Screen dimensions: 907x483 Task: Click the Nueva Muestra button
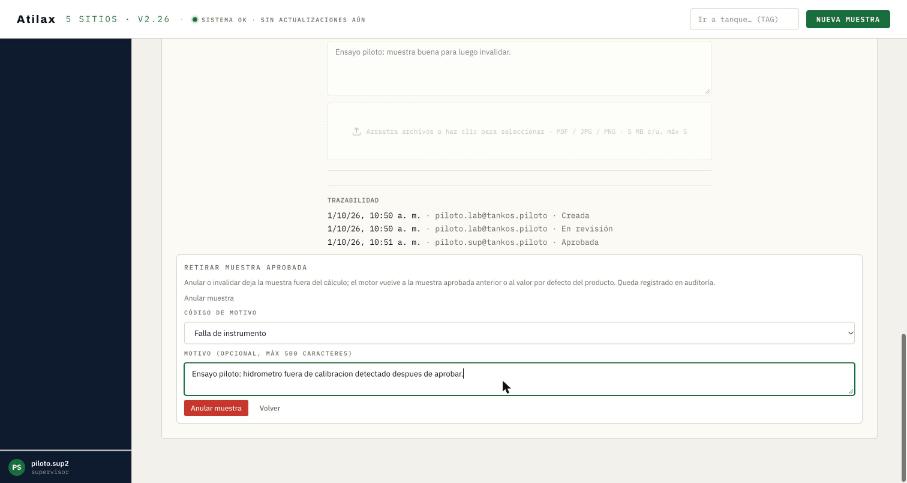(847, 19)
